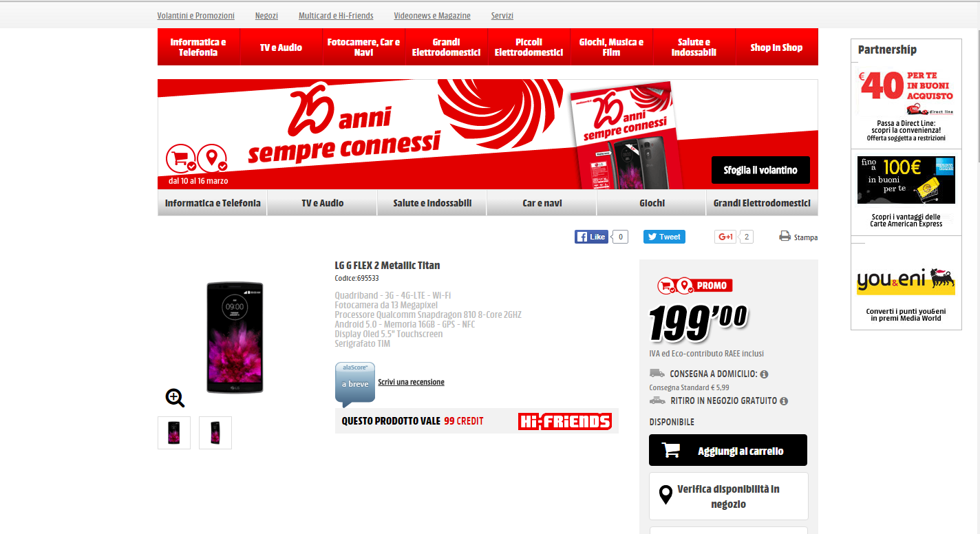Click the Facebook Like button
The height and width of the screenshot is (534, 980).
591,237
